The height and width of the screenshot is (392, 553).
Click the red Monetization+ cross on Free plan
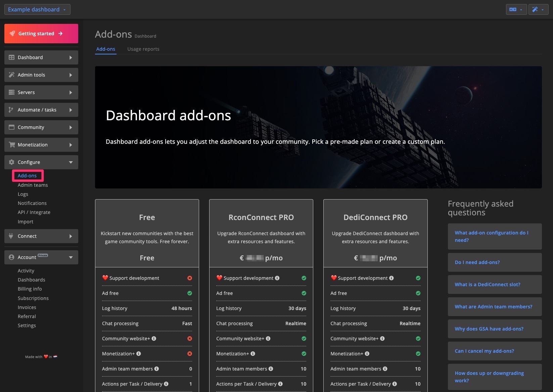click(190, 353)
